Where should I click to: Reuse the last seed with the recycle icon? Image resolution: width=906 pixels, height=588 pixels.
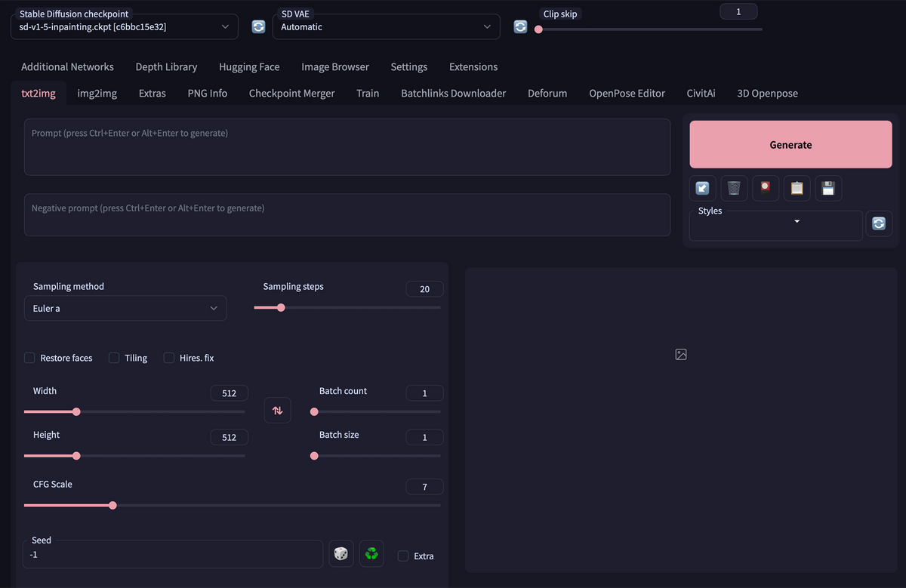tap(371, 554)
